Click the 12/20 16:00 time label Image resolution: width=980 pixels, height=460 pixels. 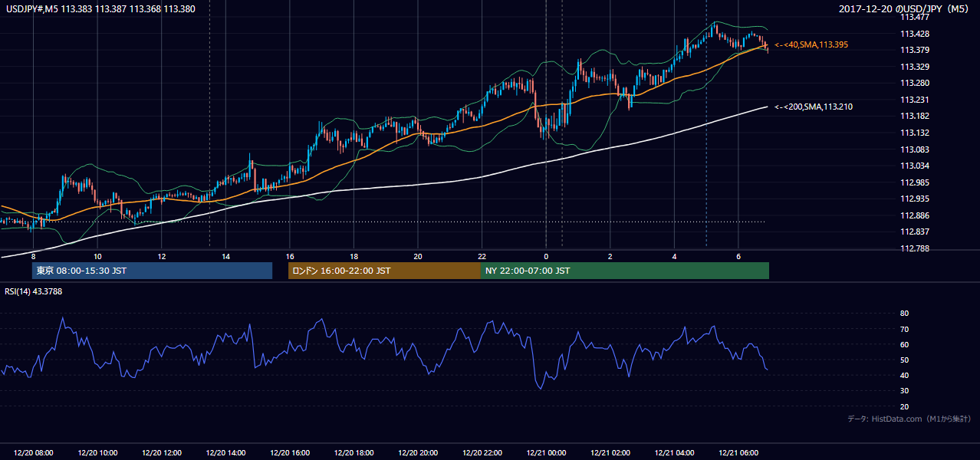coord(290,453)
